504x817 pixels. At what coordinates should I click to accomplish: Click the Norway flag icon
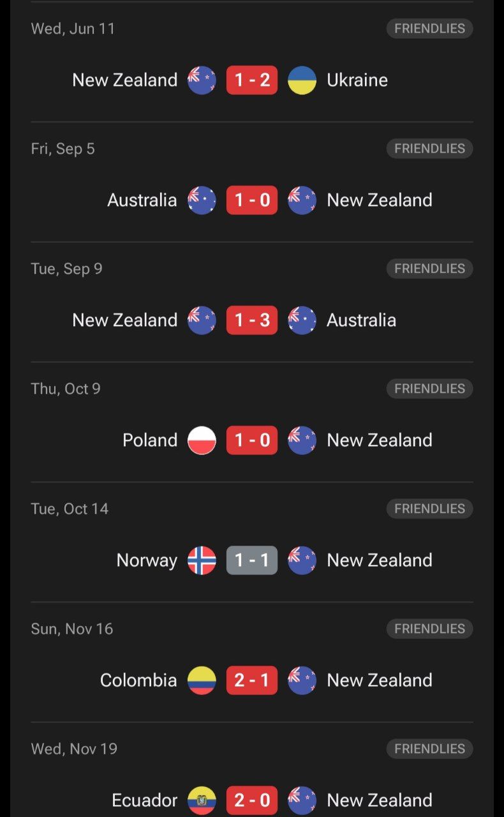click(x=202, y=560)
